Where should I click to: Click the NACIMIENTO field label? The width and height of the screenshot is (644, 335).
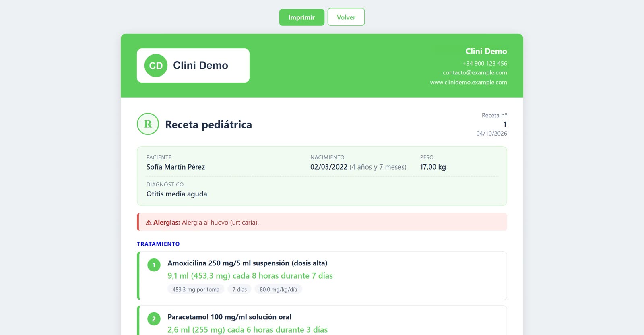click(x=327, y=157)
